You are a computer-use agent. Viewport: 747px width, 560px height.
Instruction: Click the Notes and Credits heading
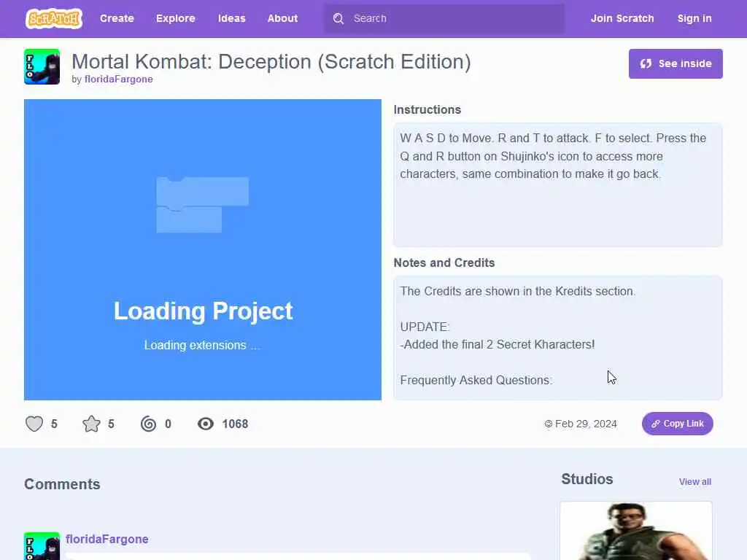click(444, 262)
